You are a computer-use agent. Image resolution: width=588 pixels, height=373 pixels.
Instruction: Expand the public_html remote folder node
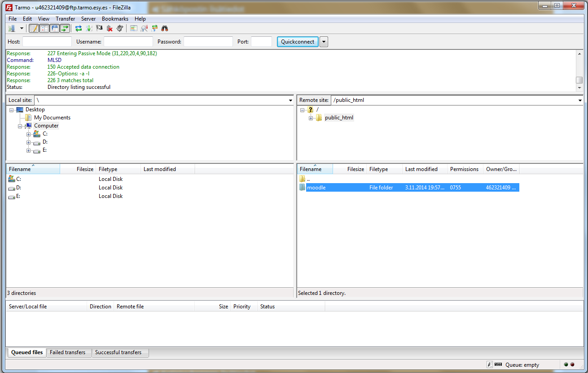click(311, 118)
